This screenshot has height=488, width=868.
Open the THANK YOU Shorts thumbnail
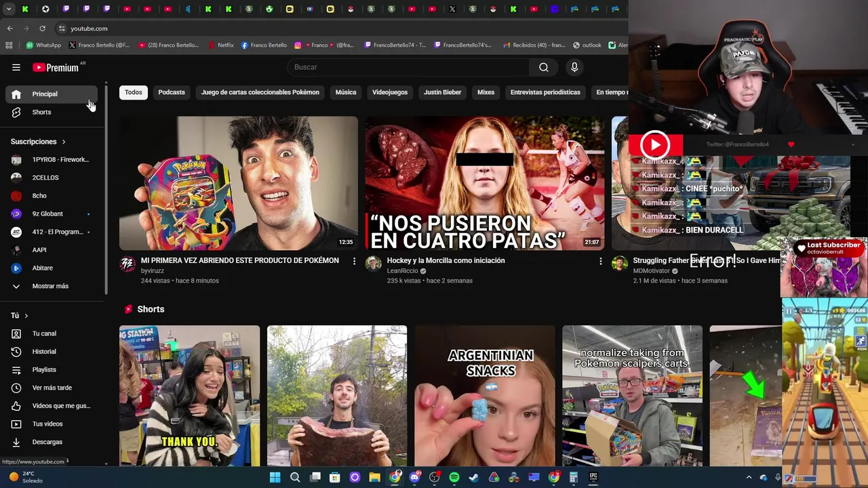[189, 396]
